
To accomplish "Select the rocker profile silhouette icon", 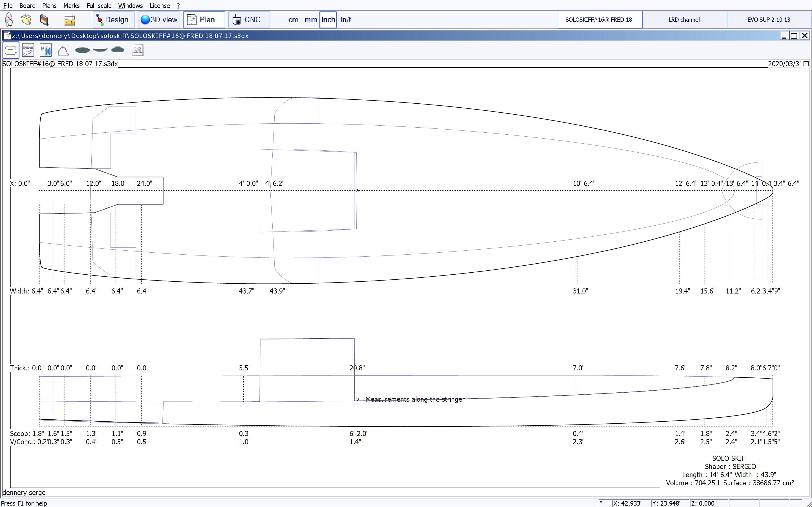I will click(x=100, y=50).
